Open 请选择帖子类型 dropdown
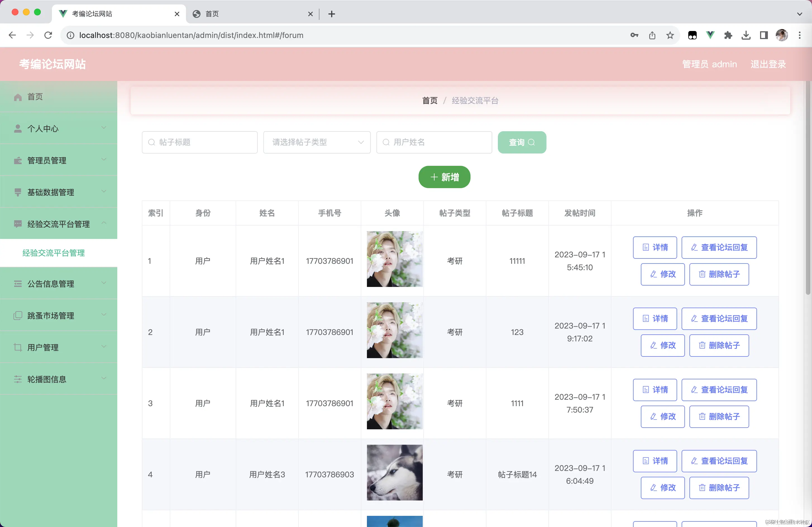Screen dimensions: 812x527 point(317,142)
